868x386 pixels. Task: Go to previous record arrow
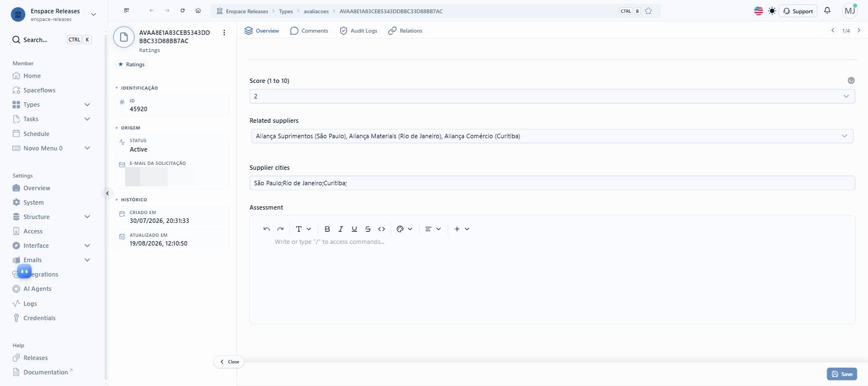[x=833, y=30]
